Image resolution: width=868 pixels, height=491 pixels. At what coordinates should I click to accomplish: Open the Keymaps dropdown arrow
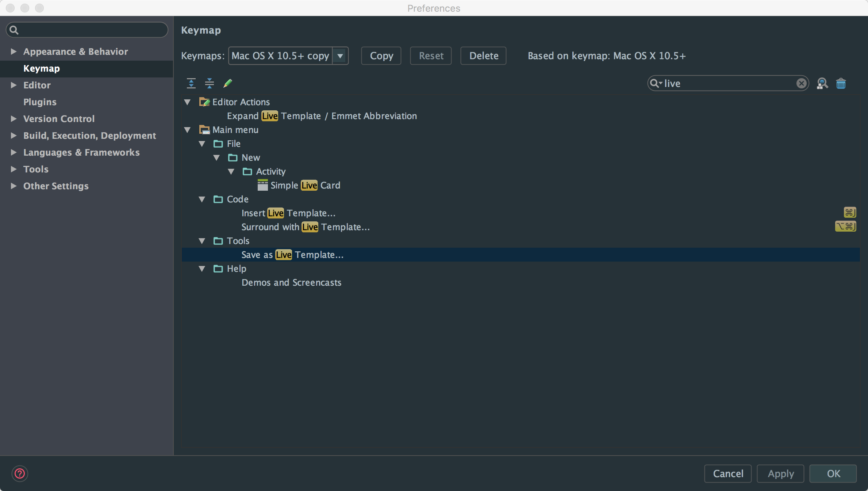340,56
